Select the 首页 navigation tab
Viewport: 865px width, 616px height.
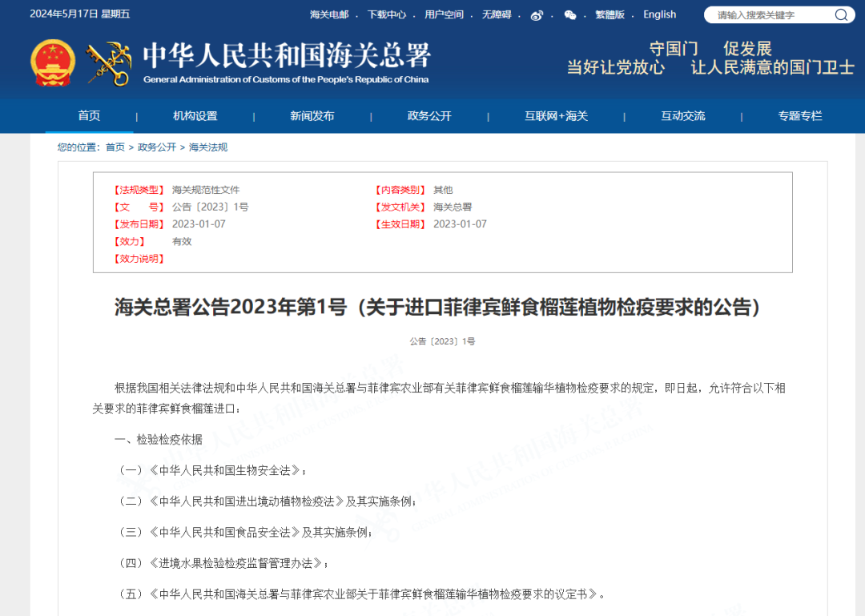(x=89, y=115)
